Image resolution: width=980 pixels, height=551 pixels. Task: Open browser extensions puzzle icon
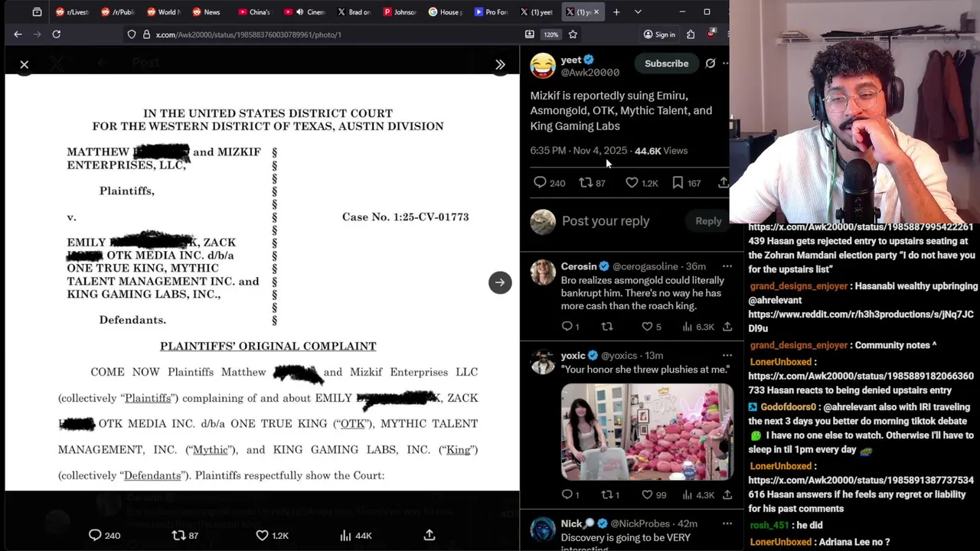pos(691,34)
